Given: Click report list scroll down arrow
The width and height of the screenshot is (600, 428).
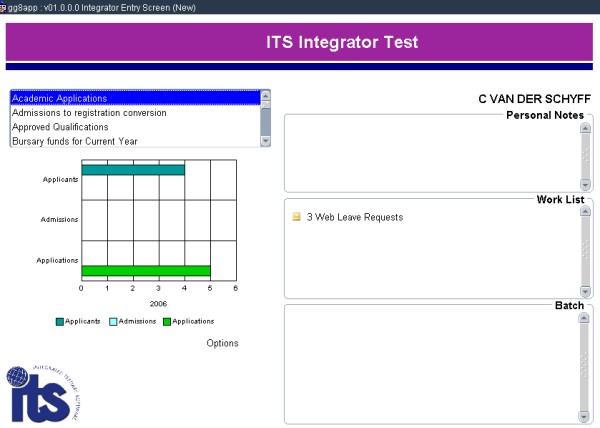Looking at the screenshot, I should coord(265,141).
